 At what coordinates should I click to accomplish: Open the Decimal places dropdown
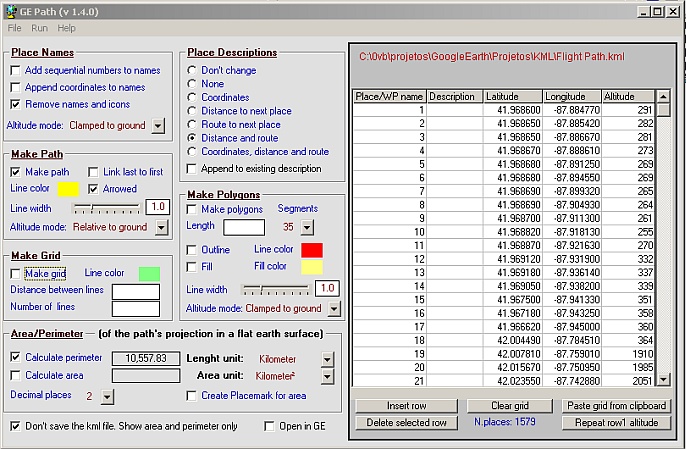tap(107, 396)
